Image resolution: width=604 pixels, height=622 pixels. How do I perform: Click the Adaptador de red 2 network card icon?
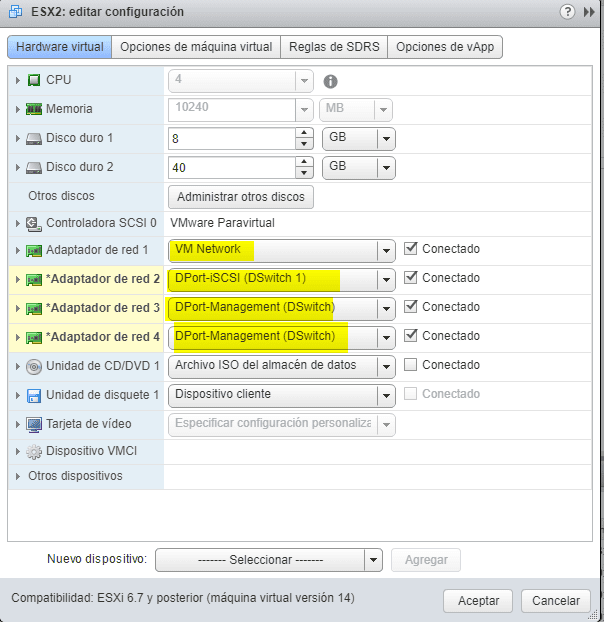tap(34, 280)
